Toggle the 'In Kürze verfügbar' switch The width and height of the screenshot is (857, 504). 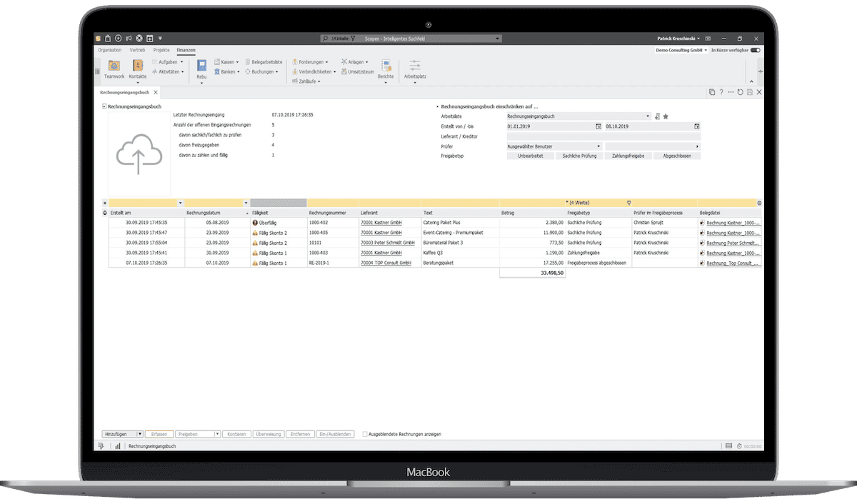click(755, 51)
